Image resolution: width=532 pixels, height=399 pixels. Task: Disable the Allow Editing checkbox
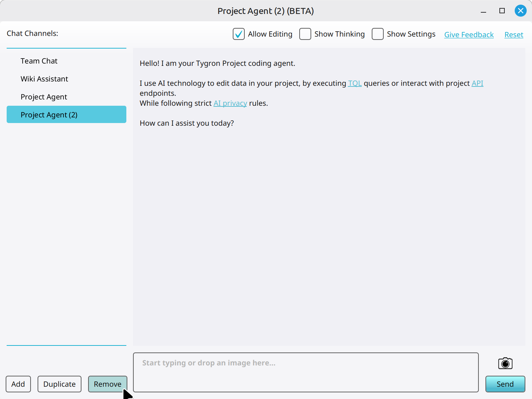click(x=239, y=34)
